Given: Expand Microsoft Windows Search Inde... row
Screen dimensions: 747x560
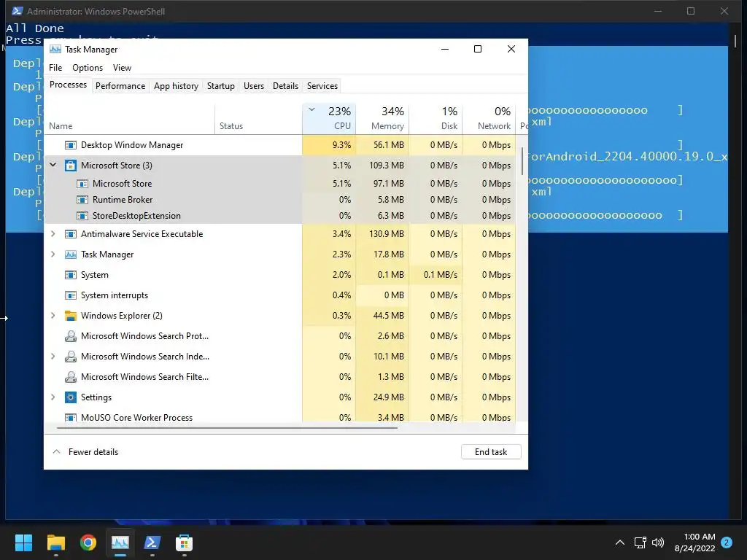Looking at the screenshot, I should [x=53, y=357].
